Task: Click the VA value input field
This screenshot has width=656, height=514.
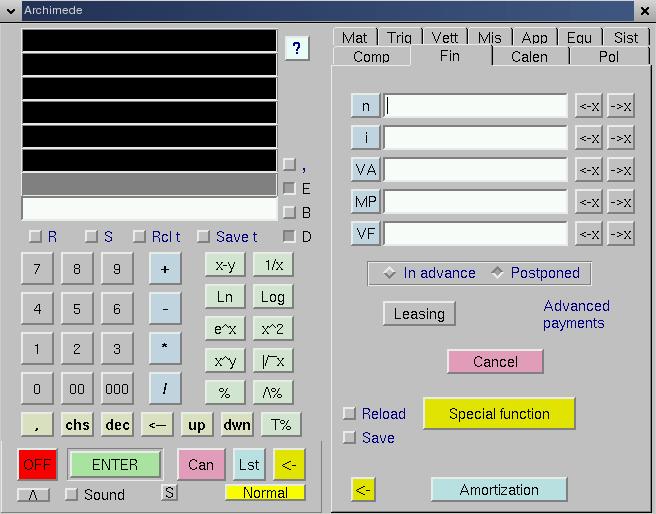Action: [x=475, y=170]
